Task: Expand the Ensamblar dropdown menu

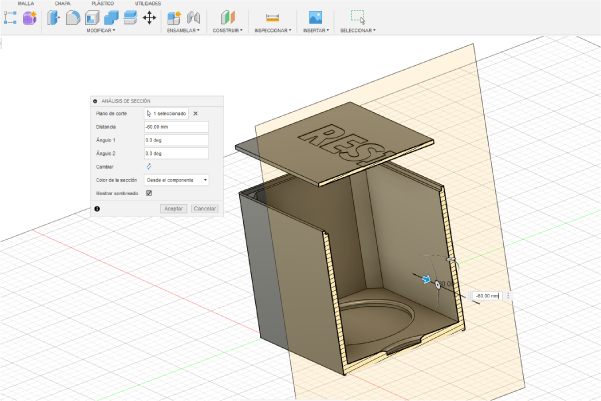Action: pos(183,31)
